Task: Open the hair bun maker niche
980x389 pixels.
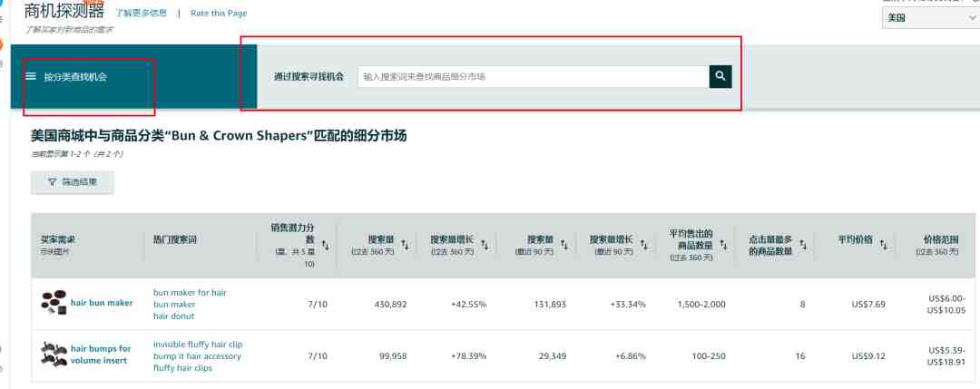Action: coord(102,303)
